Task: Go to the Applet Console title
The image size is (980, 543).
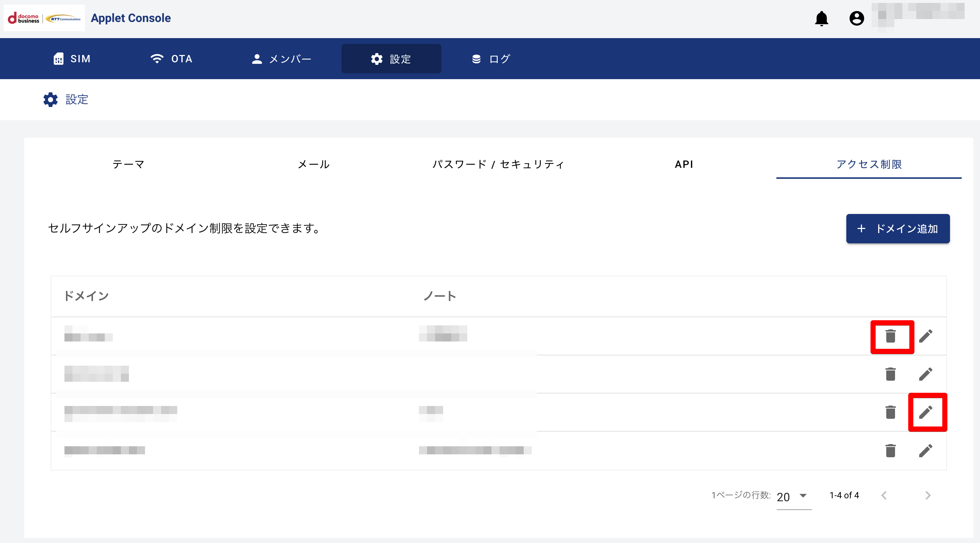Action: (130, 18)
